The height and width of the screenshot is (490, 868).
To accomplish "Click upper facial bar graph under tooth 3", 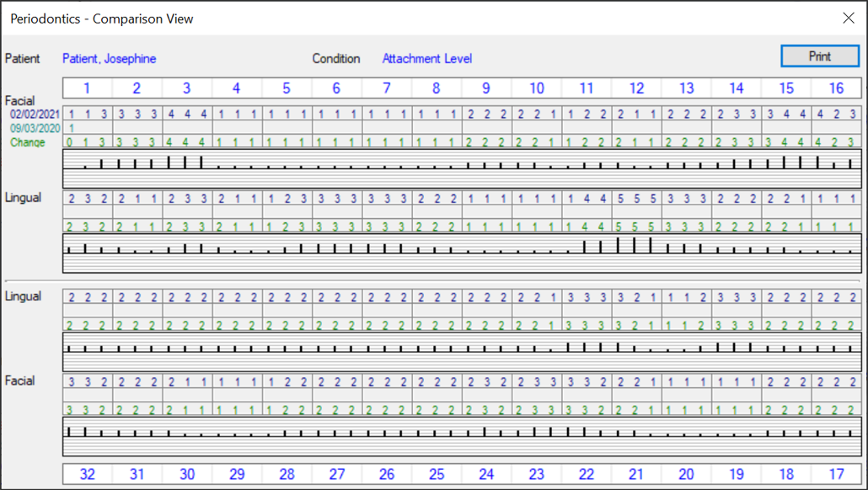I will (x=186, y=168).
